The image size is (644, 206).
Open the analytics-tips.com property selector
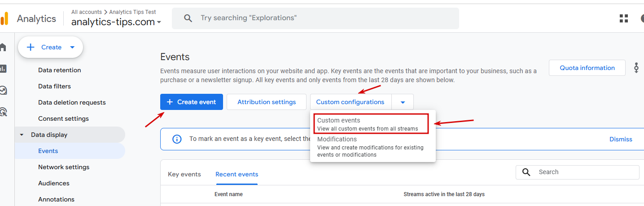pyautogui.click(x=116, y=22)
